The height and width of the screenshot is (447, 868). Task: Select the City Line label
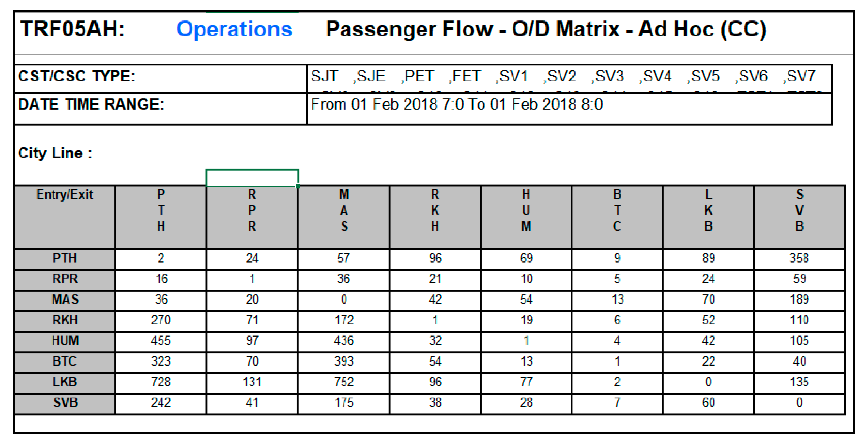55,154
